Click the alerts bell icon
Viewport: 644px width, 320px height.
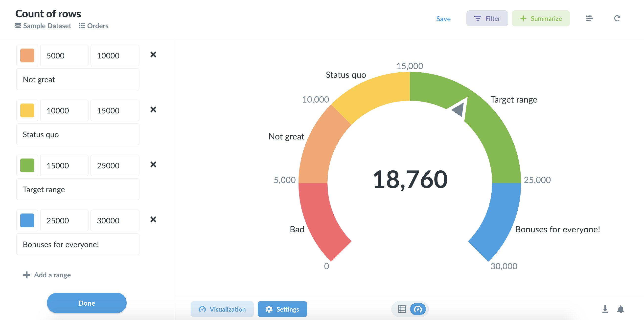pyautogui.click(x=621, y=309)
